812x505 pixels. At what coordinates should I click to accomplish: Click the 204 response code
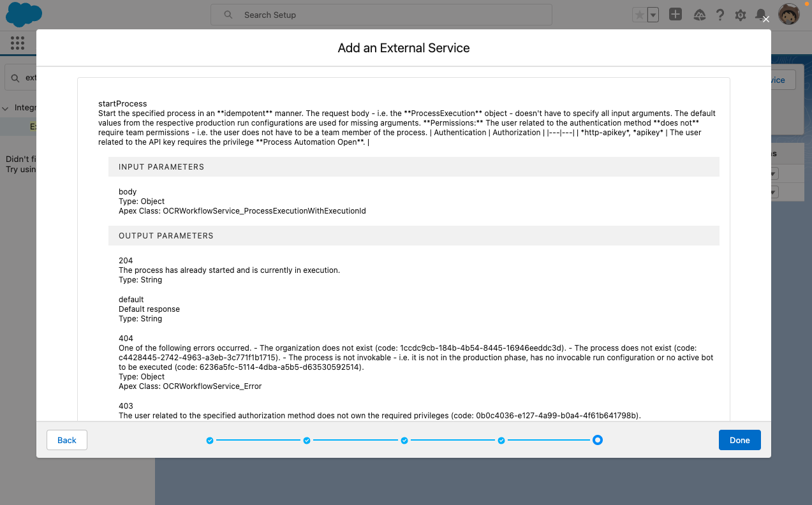[126, 260]
